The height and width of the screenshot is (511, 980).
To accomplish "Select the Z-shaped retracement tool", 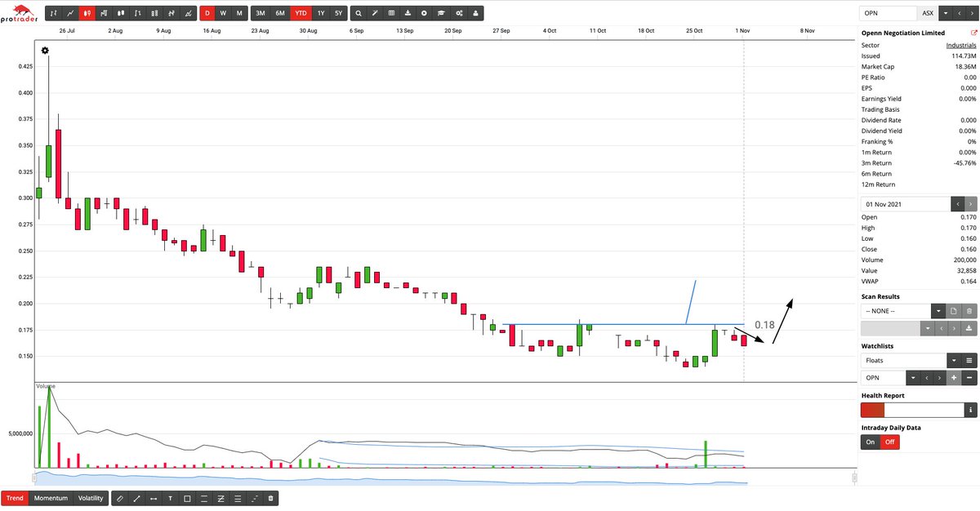I will pos(221,497).
